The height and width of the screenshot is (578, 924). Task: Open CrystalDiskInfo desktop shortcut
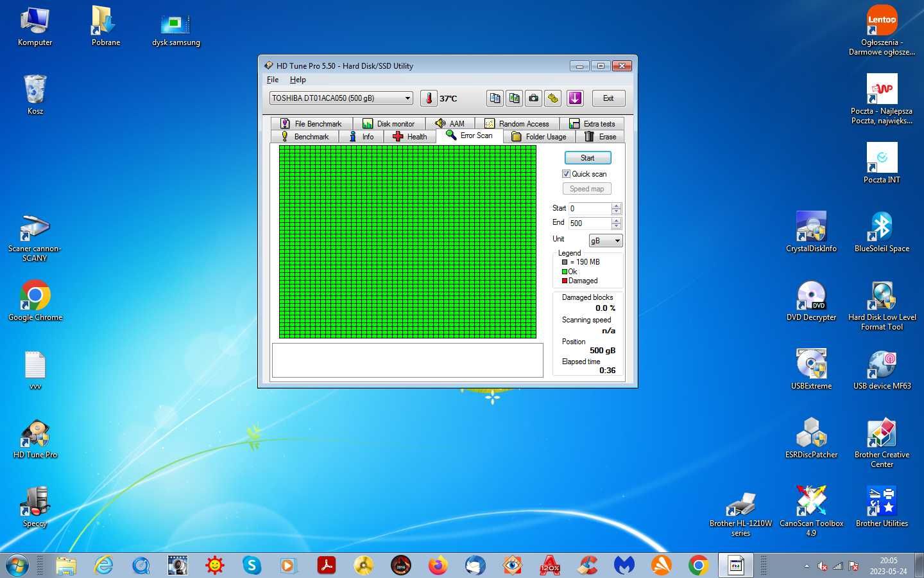point(811,231)
